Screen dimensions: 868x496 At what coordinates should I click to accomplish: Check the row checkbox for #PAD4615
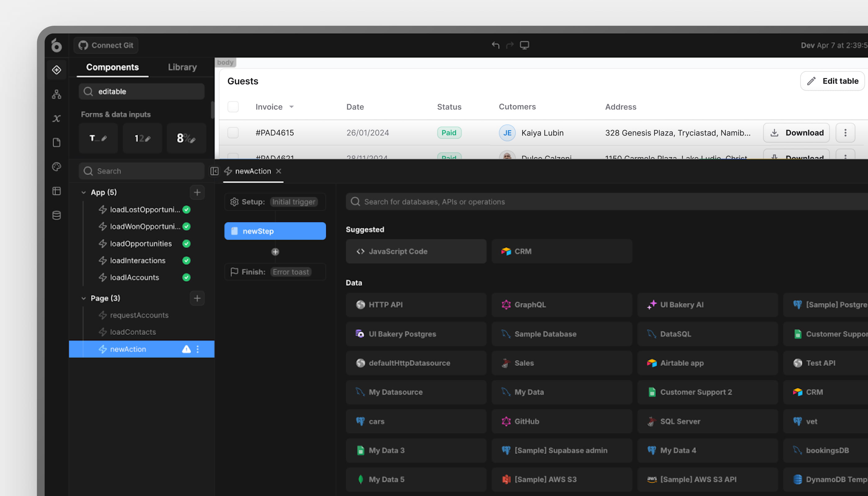pos(233,133)
